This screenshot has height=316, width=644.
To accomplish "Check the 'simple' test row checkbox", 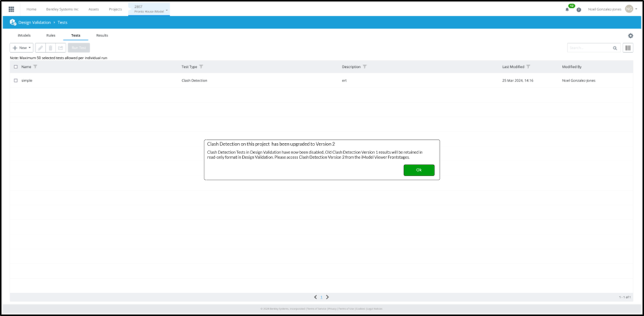I will pos(16,80).
